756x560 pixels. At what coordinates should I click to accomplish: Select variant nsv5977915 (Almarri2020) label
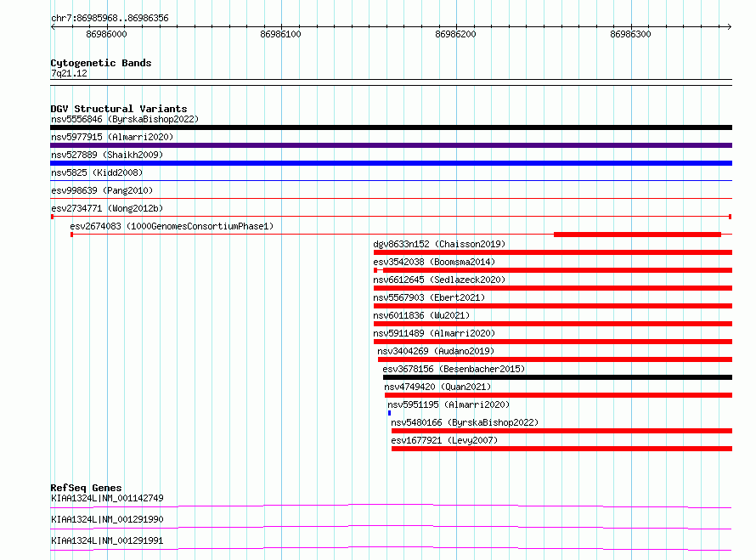(x=112, y=137)
